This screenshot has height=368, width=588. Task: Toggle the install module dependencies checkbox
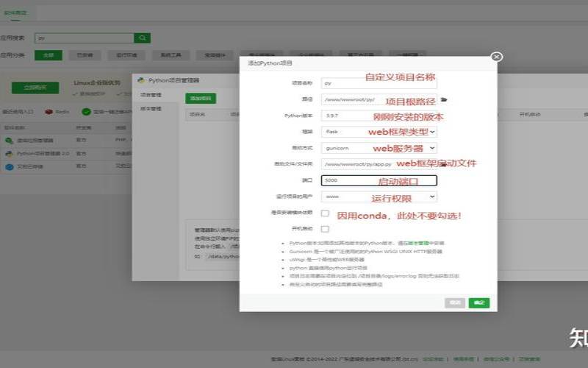tap(325, 213)
